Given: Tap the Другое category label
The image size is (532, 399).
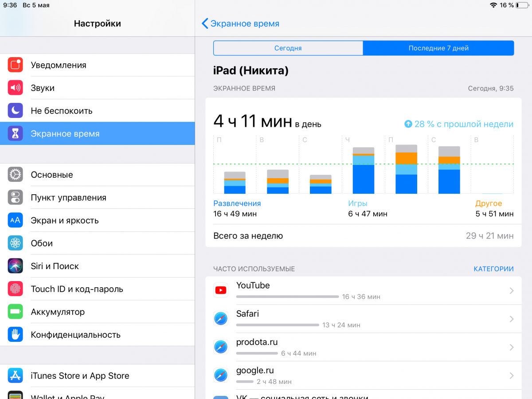Looking at the screenshot, I should pos(489,203).
